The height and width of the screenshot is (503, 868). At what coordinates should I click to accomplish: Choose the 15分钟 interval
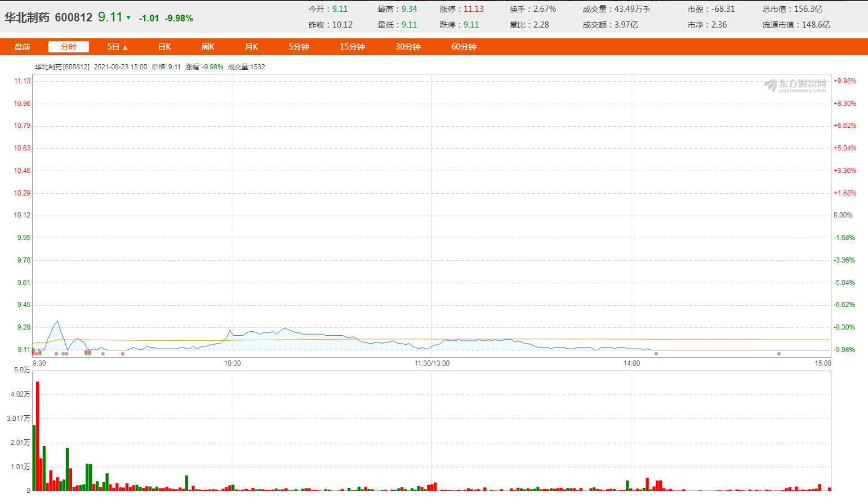tap(352, 47)
